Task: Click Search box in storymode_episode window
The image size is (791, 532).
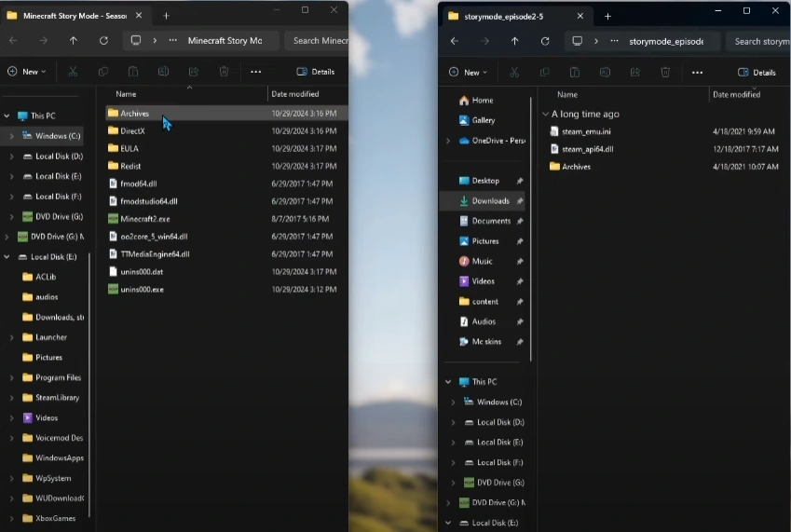Action: [x=758, y=41]
